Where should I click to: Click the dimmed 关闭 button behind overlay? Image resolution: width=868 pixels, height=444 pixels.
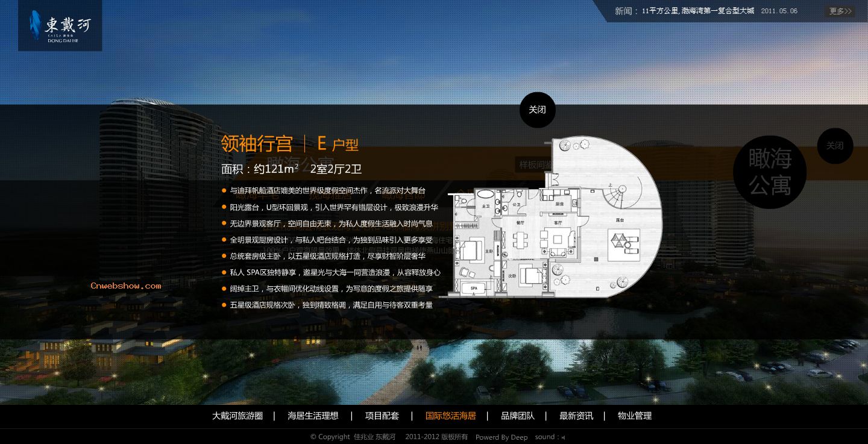point(835,146)
